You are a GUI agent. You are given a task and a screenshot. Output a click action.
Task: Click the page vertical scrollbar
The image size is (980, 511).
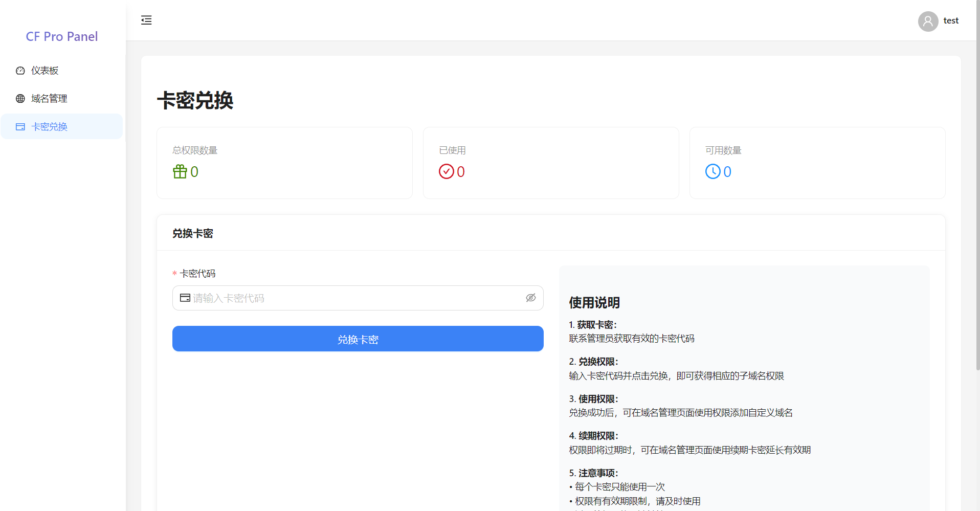977,205
